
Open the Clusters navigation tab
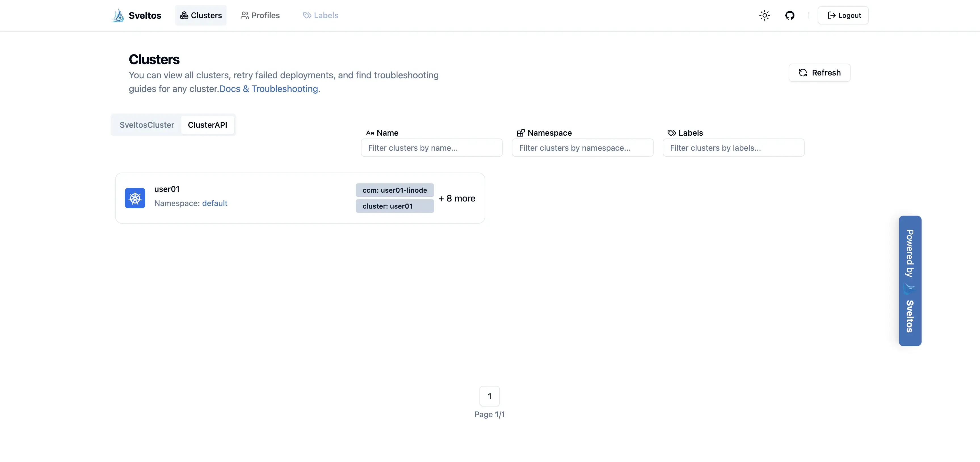(201, 15)
